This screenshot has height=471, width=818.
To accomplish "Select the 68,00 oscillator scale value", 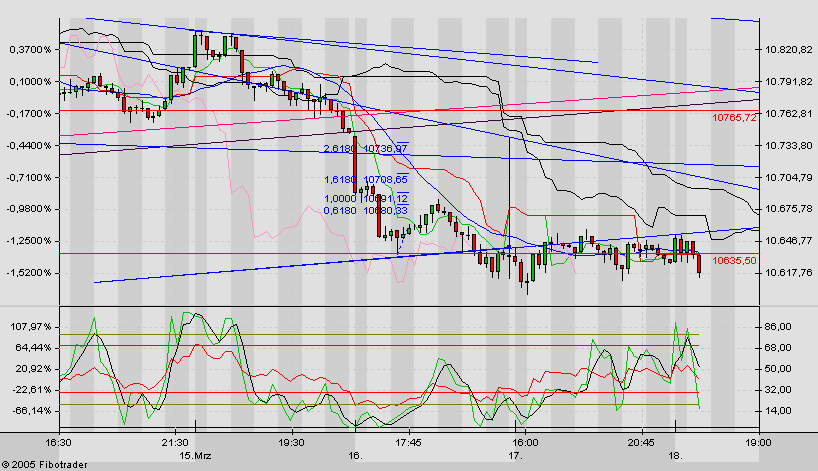I will pos(778,348).
